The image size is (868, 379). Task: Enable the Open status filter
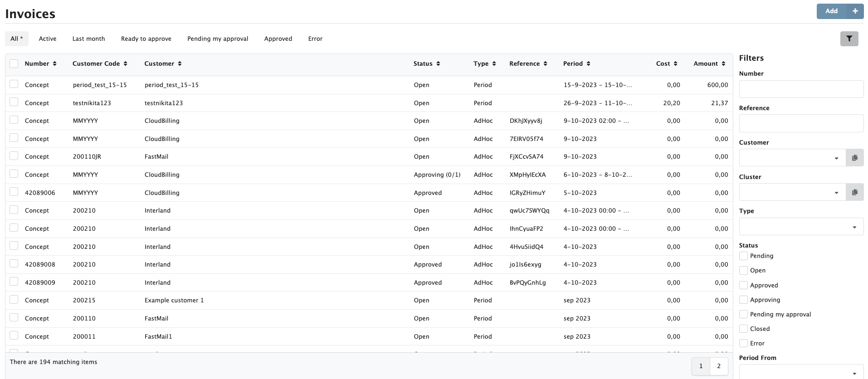743,271
